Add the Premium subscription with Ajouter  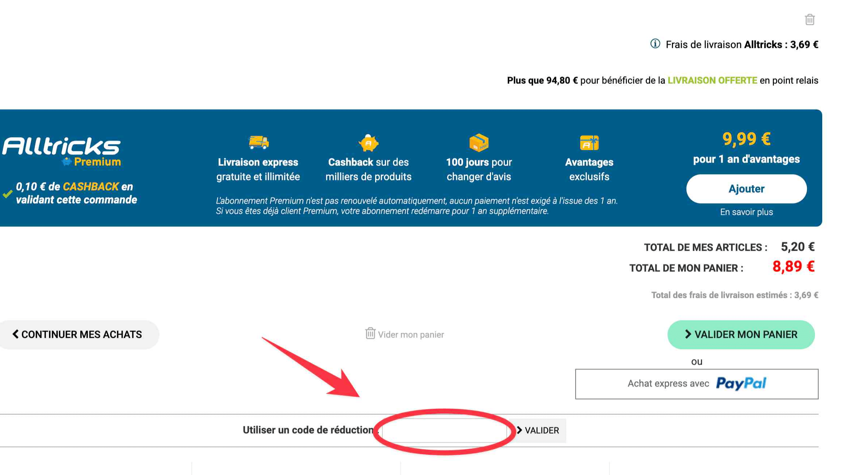pyautogui.click(x=746, y=189)
